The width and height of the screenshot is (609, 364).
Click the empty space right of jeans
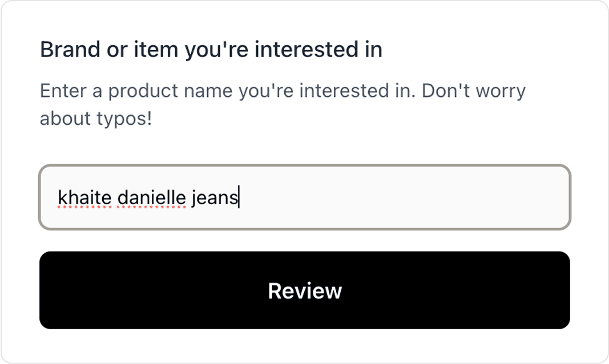pyautogui.click(x=400, y=197)
